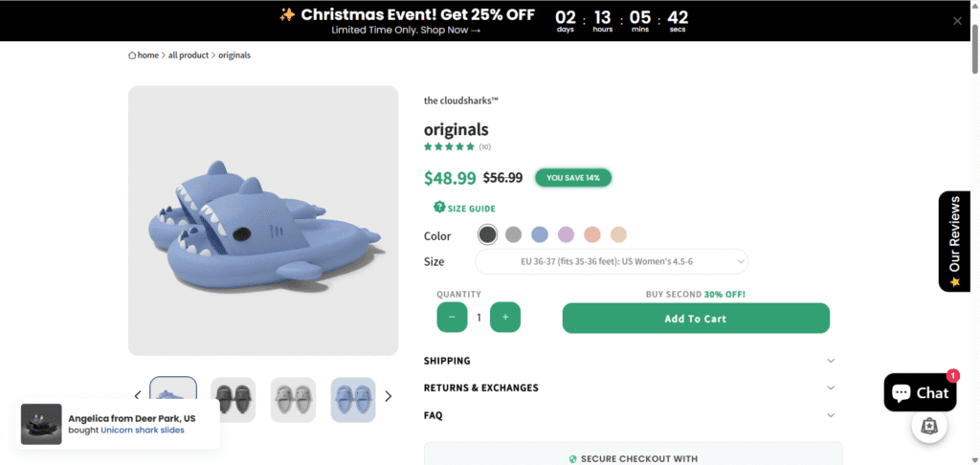Open the Our Reviews side tab
Image resolution: width=980 pixels, height=465 pixels.
(954, 241)
